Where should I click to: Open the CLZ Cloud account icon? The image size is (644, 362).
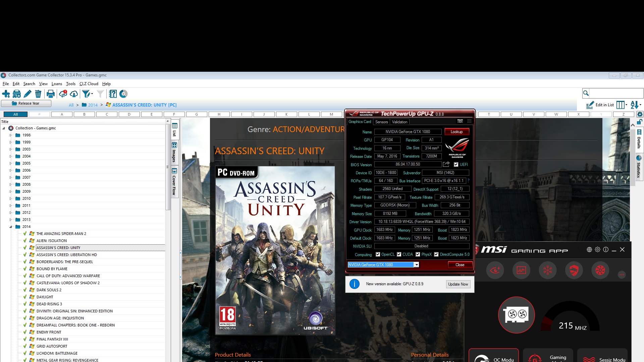point(74,94)
